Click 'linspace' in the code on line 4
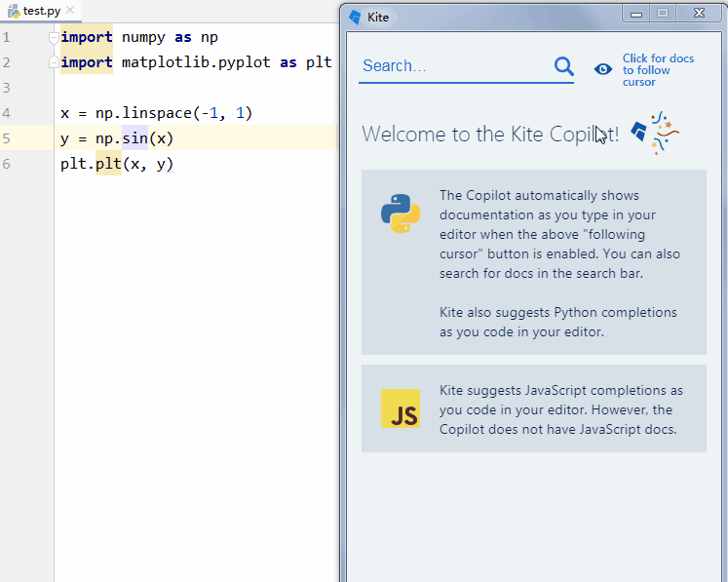The height and width of the screenshot is (582, 728). [158, 113]
